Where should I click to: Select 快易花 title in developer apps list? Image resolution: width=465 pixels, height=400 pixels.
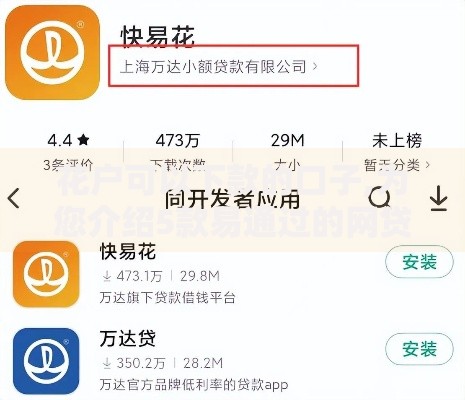(x=128, y=251)
